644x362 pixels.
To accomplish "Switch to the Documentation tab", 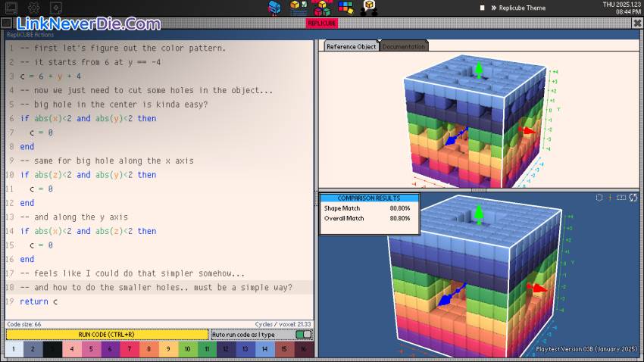I will point(403,47).
